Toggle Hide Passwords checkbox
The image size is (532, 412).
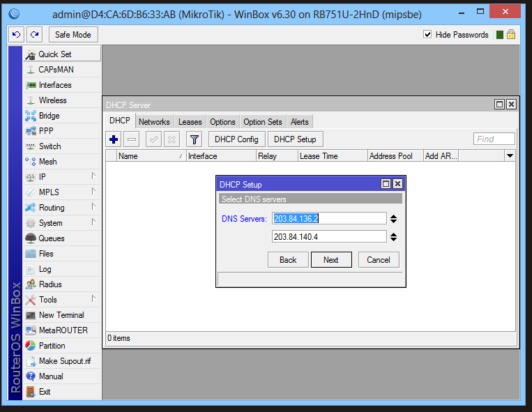click(427, 35)
